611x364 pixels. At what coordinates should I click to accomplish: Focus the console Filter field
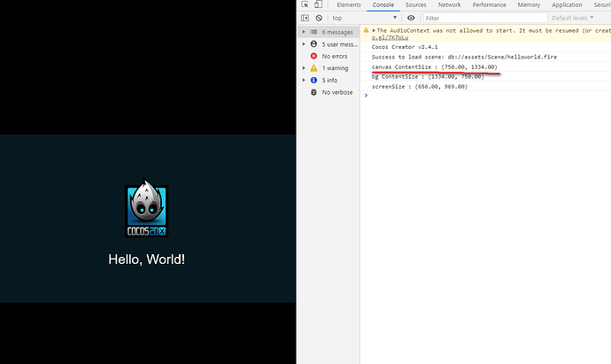485,18
